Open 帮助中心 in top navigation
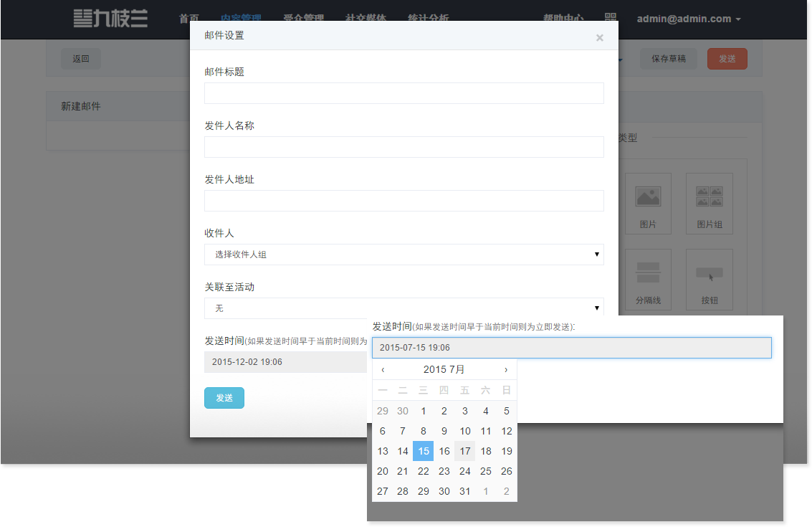This screenshot has height=527, width=812. (563, 19)
